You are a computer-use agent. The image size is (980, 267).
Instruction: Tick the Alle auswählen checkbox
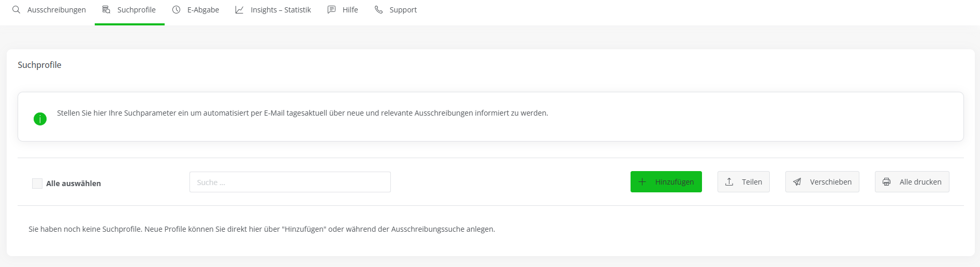click(x=37, y=184)
